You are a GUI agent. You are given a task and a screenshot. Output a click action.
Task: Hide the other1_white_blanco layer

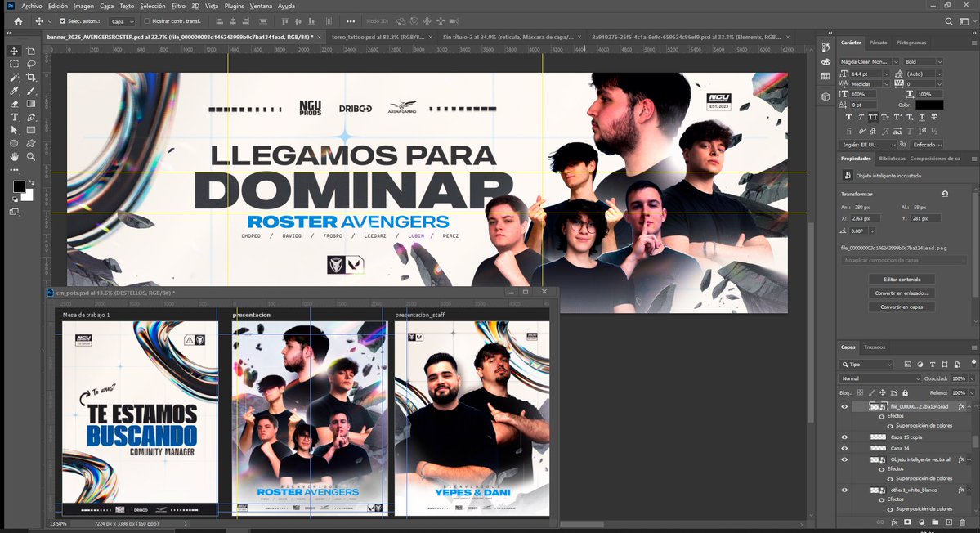tap(844, 490)
